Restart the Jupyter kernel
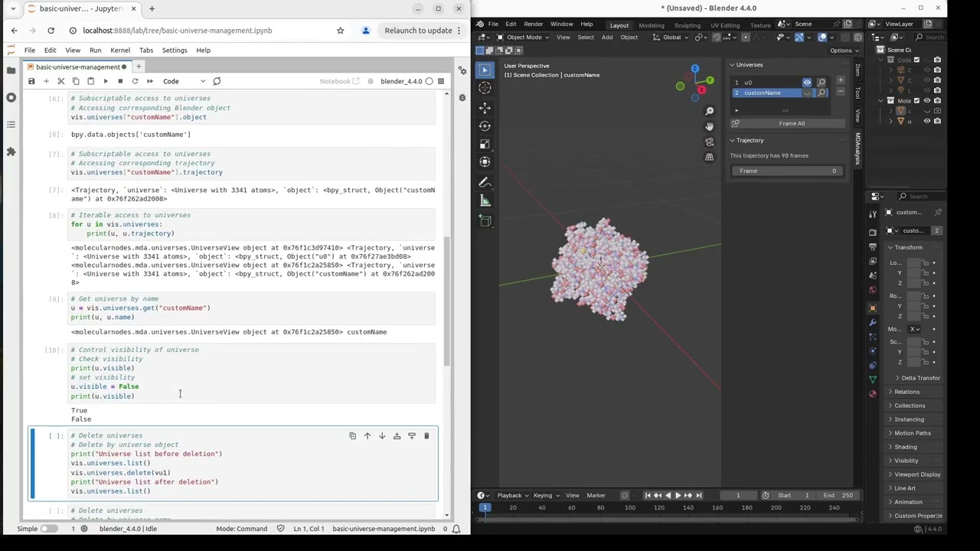 point(135,81)
